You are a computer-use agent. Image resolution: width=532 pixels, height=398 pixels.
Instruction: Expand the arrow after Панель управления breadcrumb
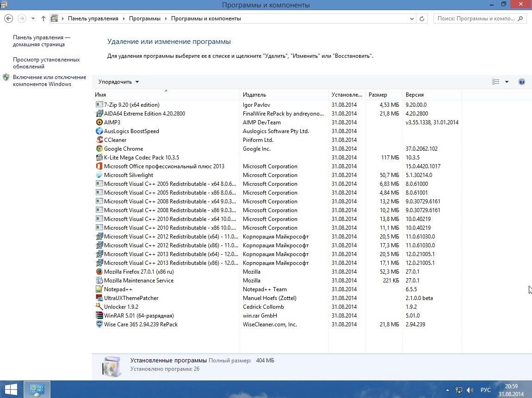(x=124, y=18)
